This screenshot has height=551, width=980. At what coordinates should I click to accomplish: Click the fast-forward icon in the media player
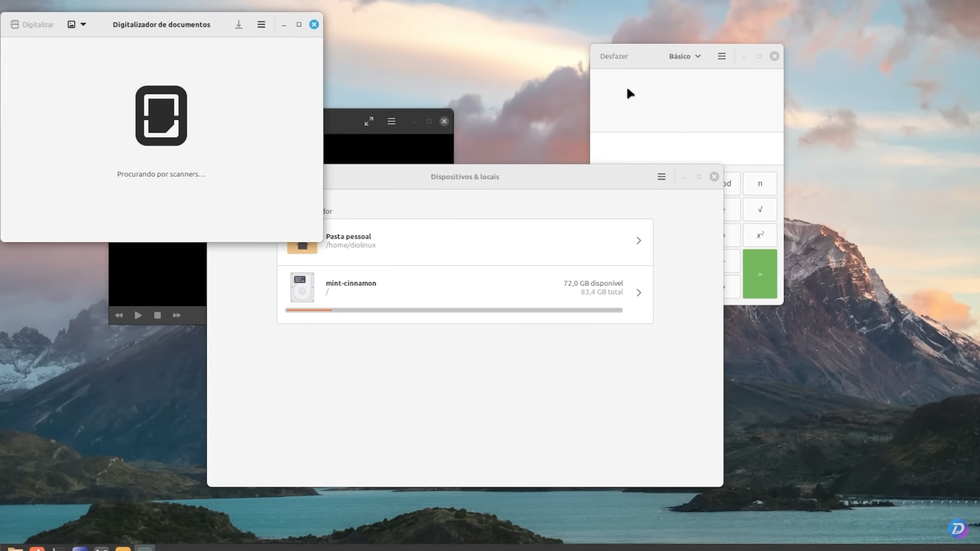177,314
